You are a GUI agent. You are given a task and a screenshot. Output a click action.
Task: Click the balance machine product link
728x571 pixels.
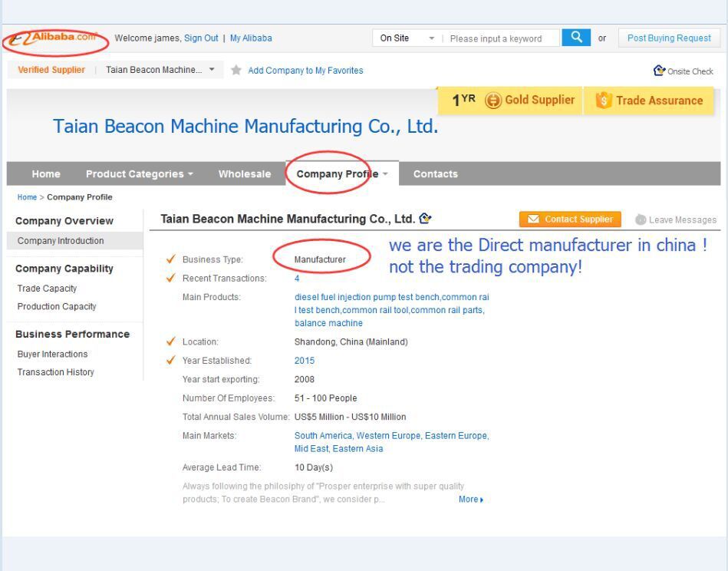[328, 323]
